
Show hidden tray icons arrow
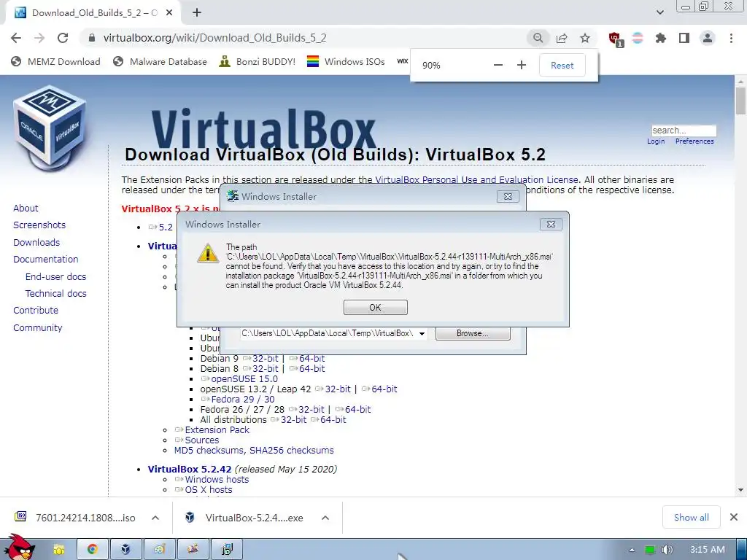632,550
